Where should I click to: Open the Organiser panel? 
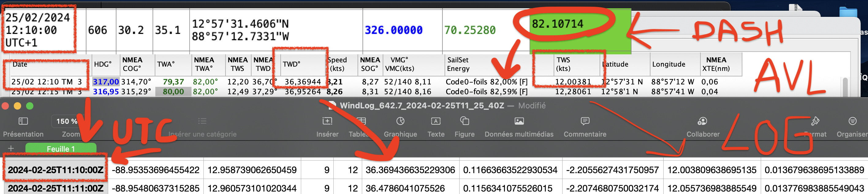click(x=852, y=127)
